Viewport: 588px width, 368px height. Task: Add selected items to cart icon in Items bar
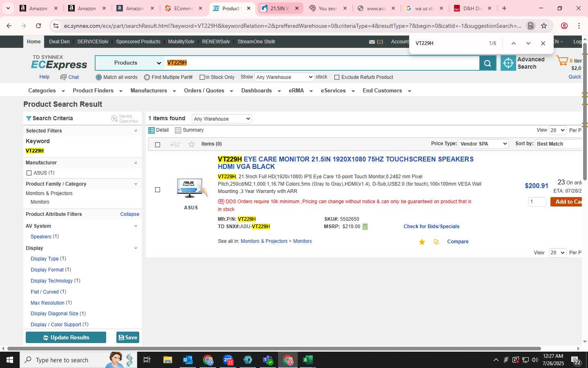(x=175, y=144)
